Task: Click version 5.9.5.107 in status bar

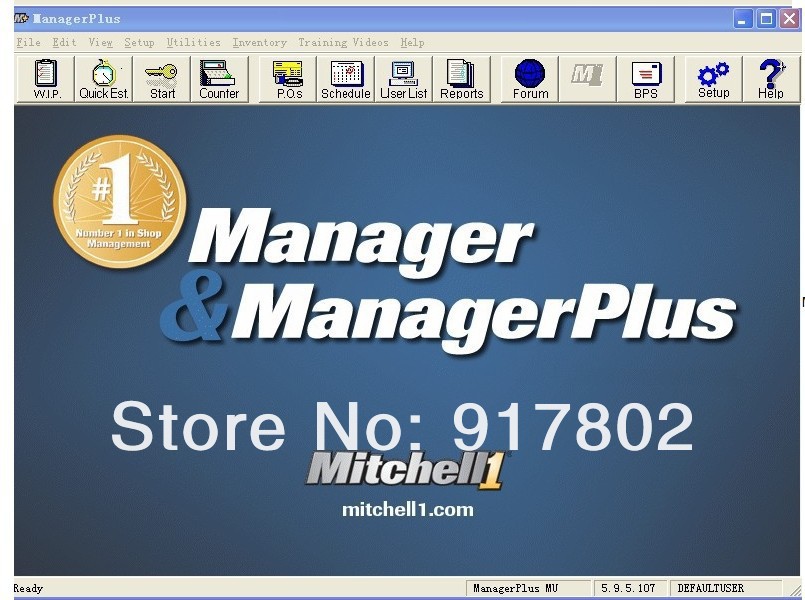Action: (x=628, y=588)
